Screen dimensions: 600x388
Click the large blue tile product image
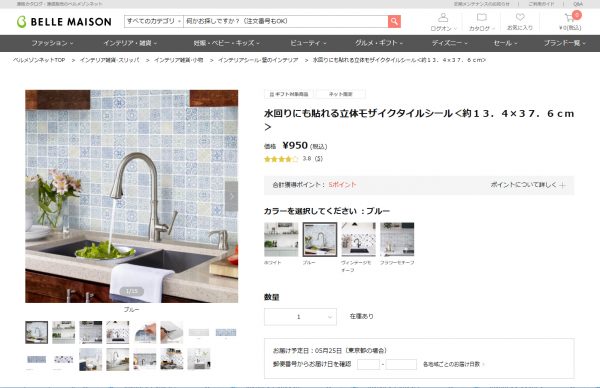point(132,196)
